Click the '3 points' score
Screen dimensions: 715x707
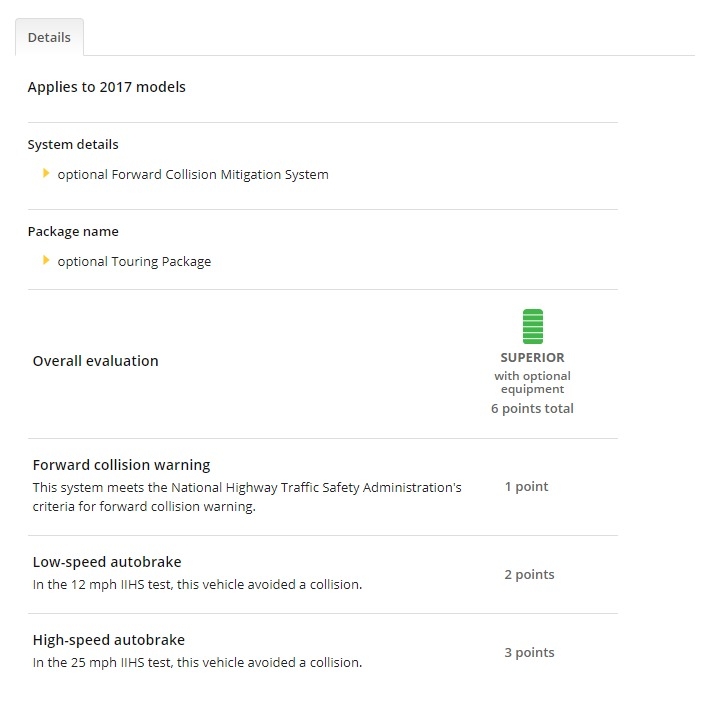[529, 653]
